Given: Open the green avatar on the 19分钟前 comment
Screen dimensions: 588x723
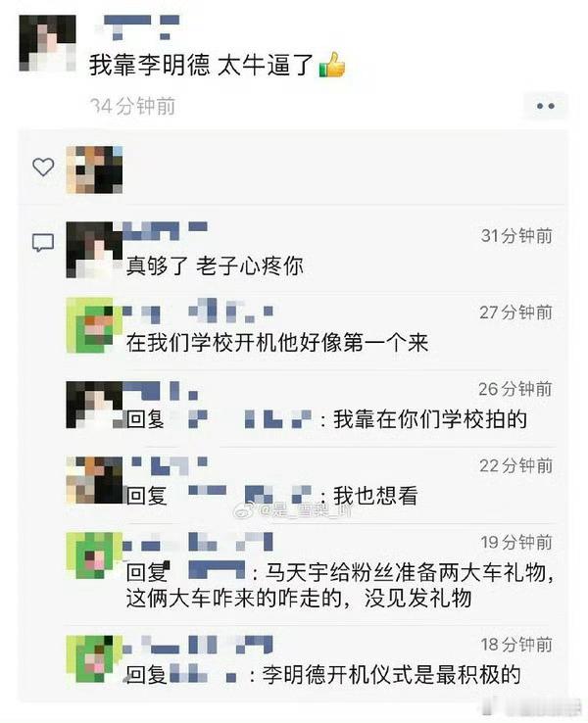Looking at the screenshot, I should [94, 555].
